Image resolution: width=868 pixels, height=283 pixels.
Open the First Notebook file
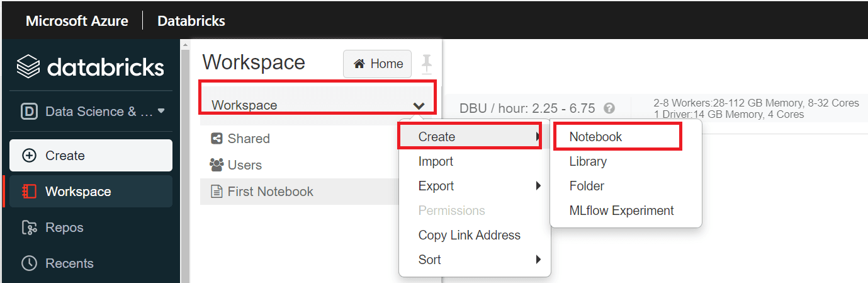(x=270, y=192)
